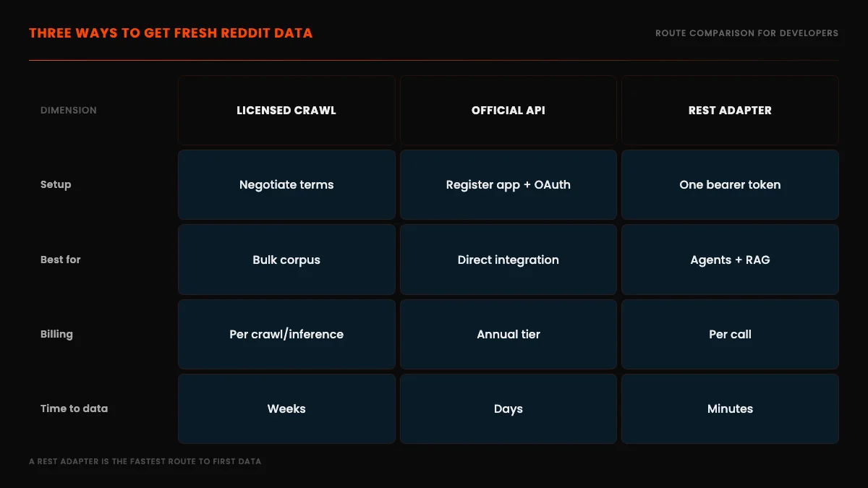Click 'Route Comparison for Developers' header text
Viewport: 868px width, 488px height.
click(x=747, y=33)
